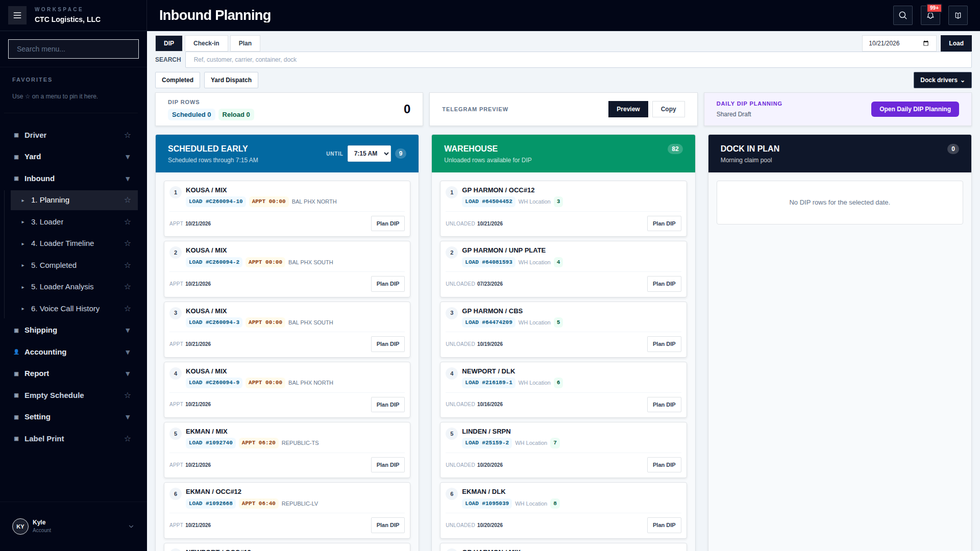980x551 pixels.
Task: Select GP HARMON / UNP PLATE title
Action: [x=504, y=251]
